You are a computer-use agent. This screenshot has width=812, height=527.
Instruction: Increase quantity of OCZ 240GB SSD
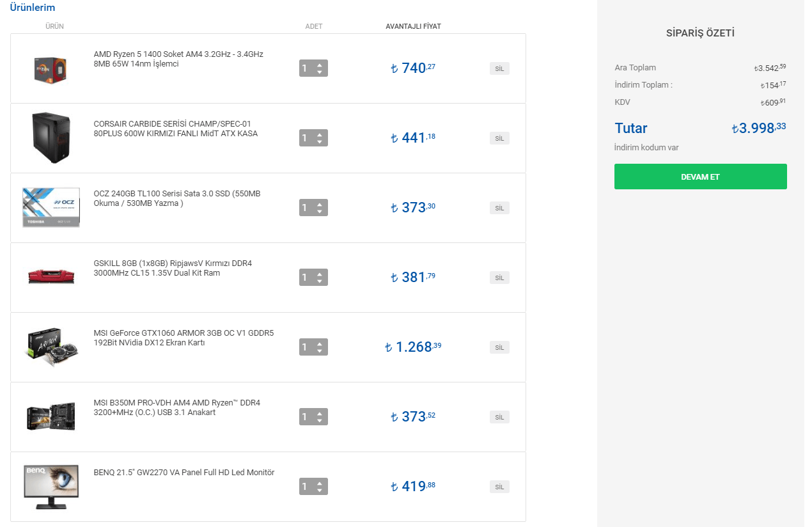point(320,204)
